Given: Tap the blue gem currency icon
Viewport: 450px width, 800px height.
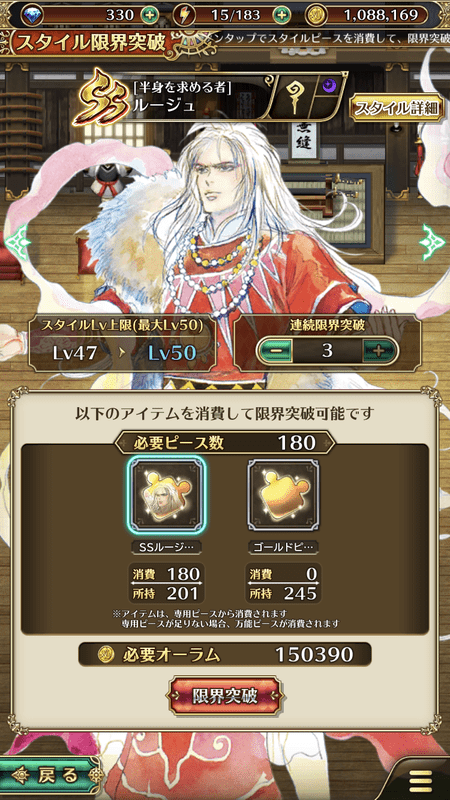Looking at the screenshot, I should pos(32,15).
